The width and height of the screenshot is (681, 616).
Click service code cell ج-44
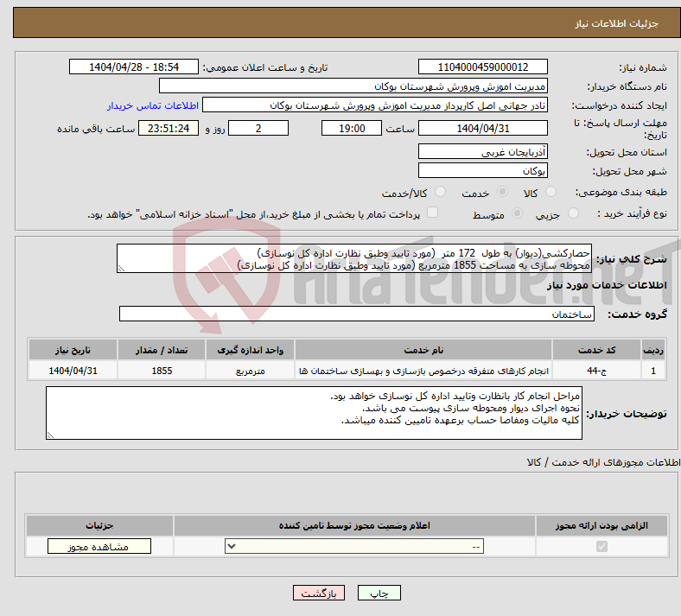coord(597,371)
